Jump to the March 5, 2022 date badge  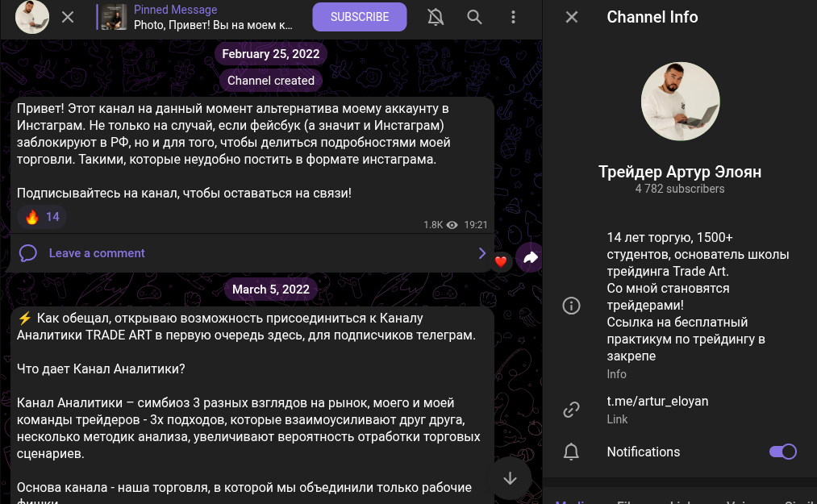271,289
